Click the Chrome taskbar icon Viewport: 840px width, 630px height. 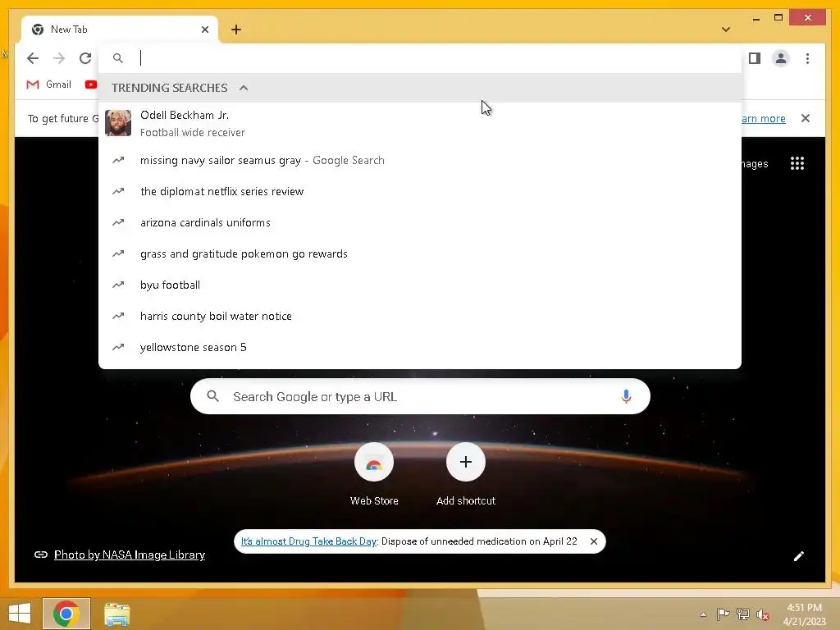click(x=66, y=614)
